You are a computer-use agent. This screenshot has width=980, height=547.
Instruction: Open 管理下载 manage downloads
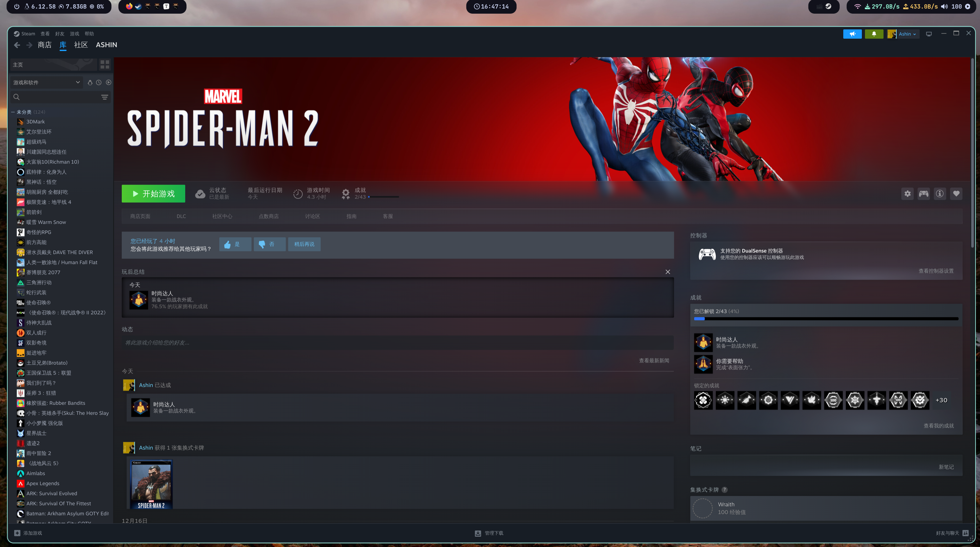(x=489, y=533)
